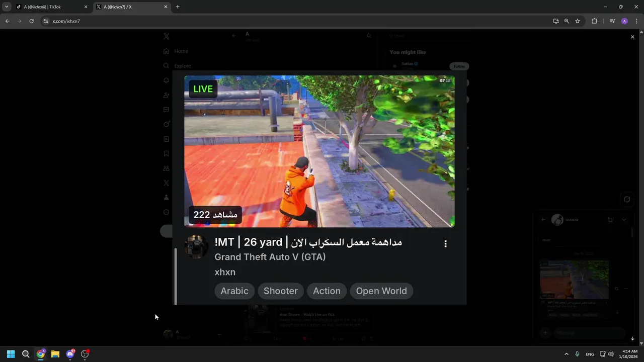Click the Arabic tag pill
The image size is (644, 362).
coord(234,291)
